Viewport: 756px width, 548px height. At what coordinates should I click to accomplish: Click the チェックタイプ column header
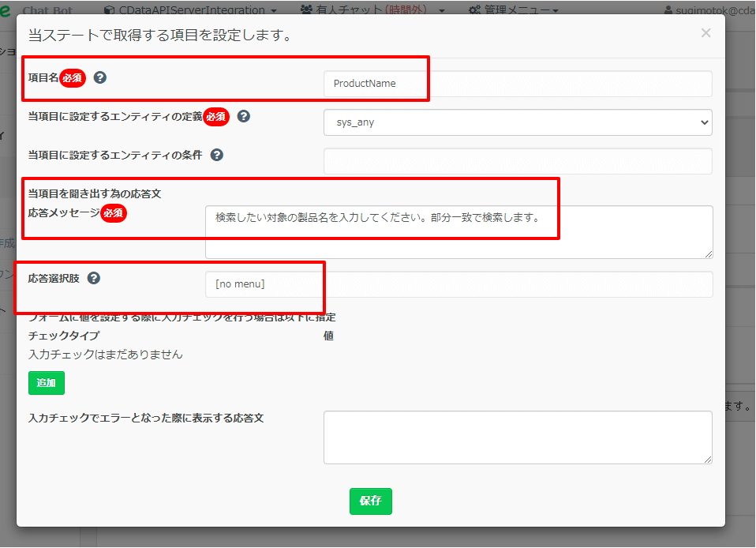pos(64,336)
